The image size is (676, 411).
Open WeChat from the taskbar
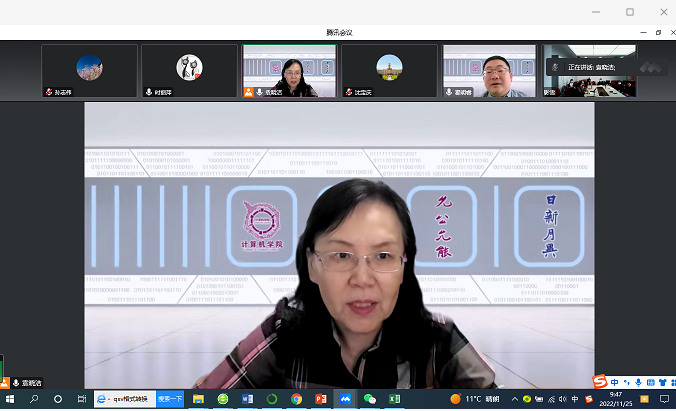369,399
